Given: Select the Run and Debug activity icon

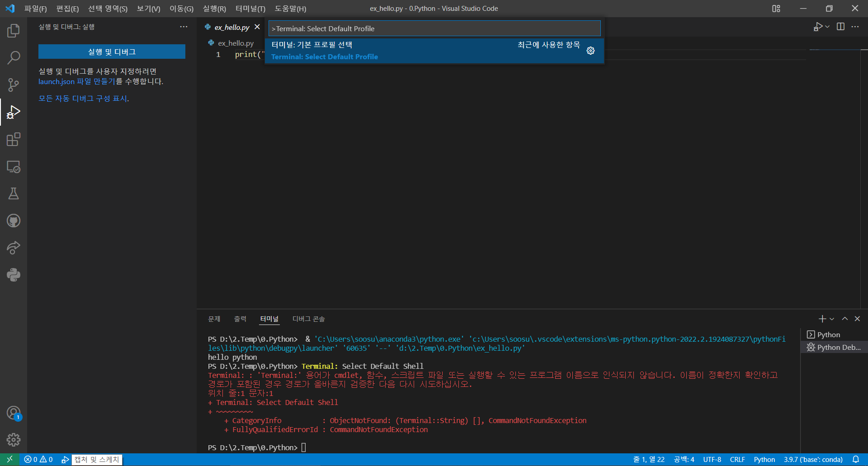Looking at the screenshot, I should pos(14,112).
